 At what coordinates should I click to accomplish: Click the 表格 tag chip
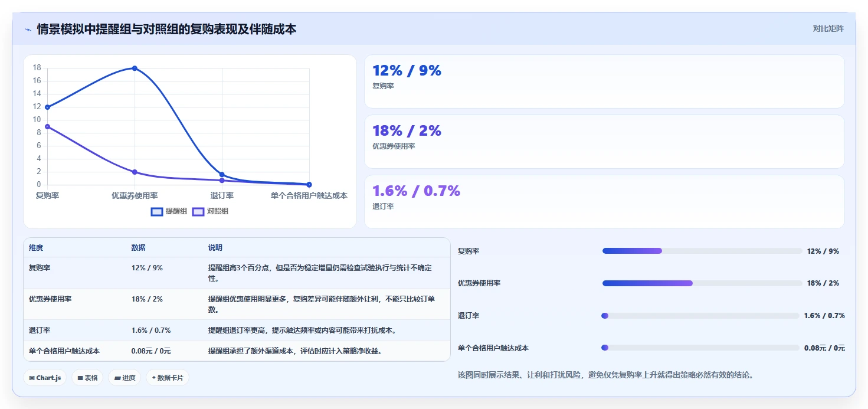(x=87, y=378)
